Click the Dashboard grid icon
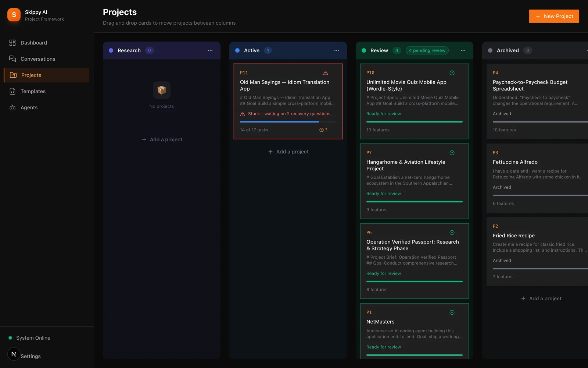This screenshot has height=368, width=588. [12, 43]
